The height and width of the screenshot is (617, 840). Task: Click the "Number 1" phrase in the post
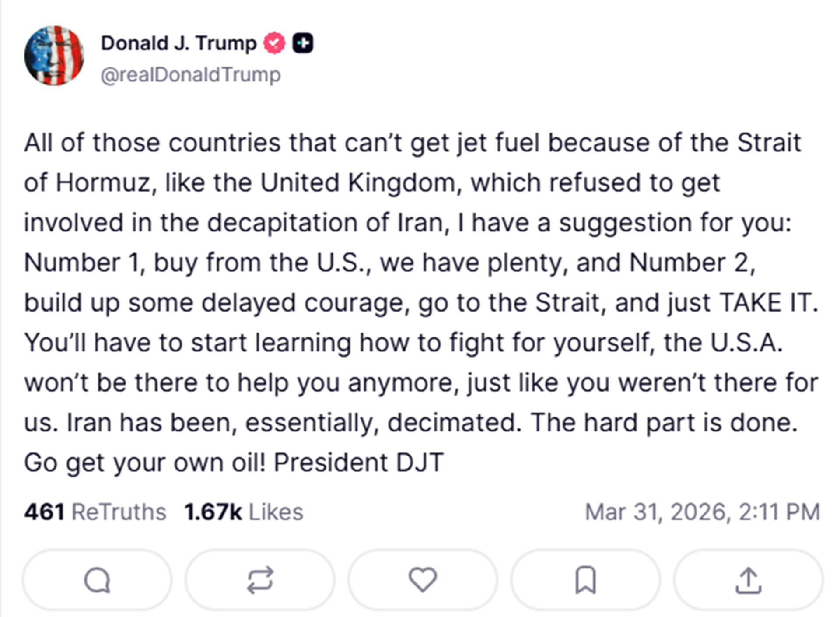click(81, 263)
